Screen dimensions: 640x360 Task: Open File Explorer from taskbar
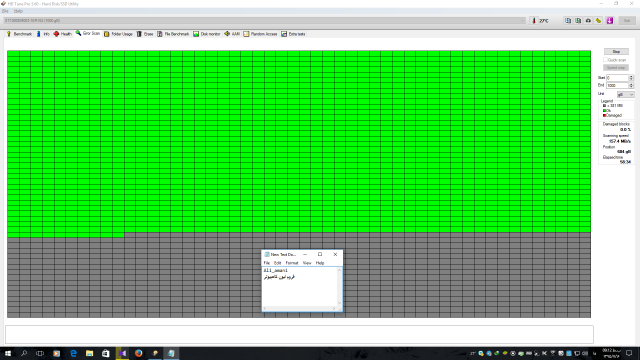click(89, 353)
